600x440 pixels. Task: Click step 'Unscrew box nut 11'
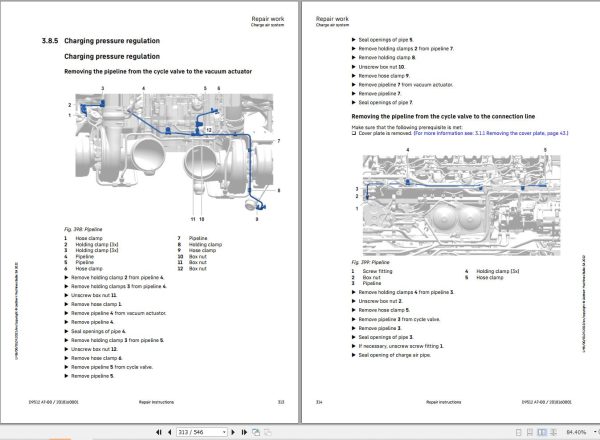(x=94, y=295)
